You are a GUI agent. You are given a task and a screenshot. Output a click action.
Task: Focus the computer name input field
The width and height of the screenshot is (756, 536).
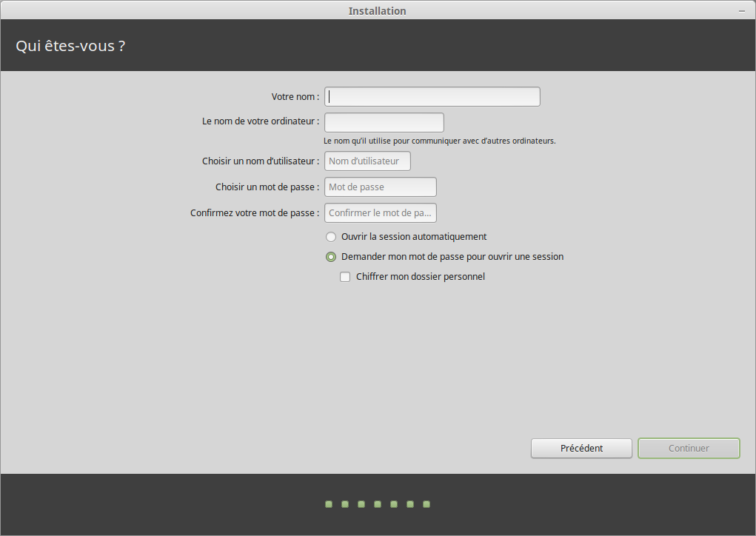[x=384, y=122]
